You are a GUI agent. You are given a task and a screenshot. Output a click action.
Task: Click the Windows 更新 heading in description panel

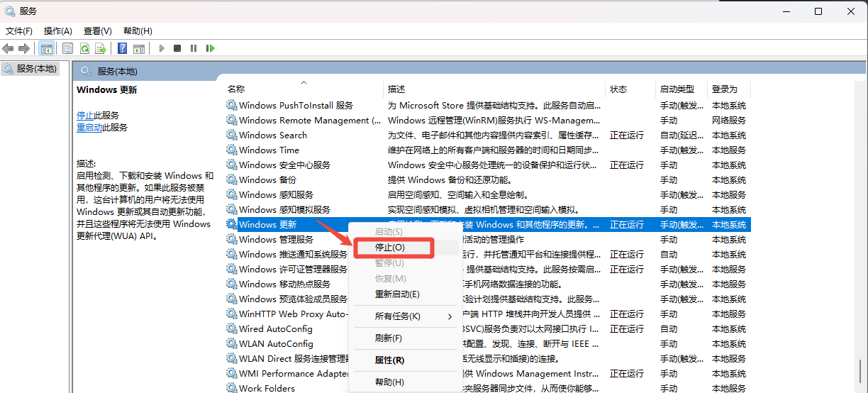pyautogui.click(x=107, y=90)
